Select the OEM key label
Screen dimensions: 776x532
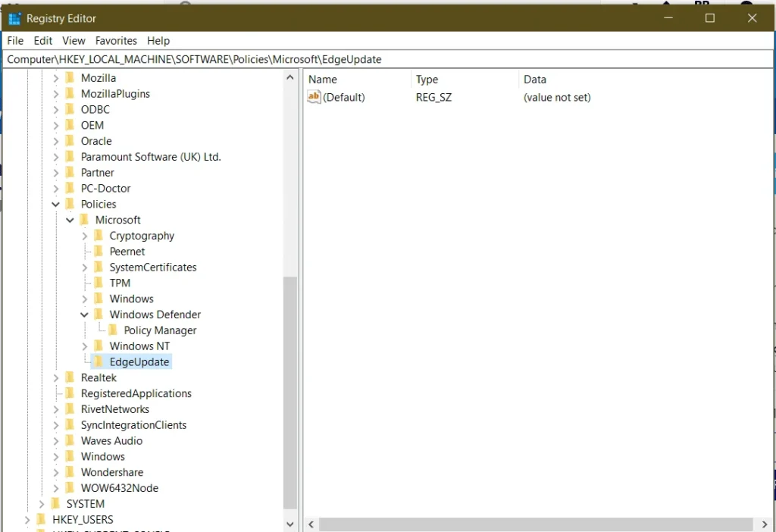92,126
